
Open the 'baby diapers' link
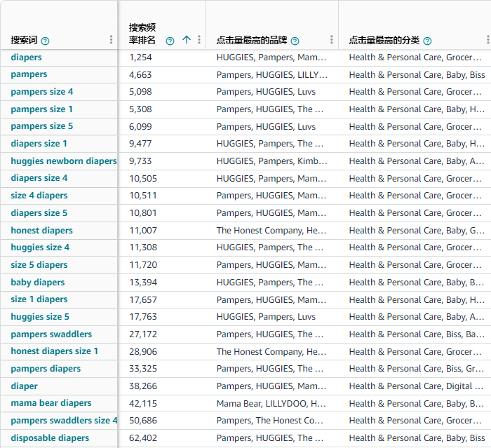coord(38,283)
